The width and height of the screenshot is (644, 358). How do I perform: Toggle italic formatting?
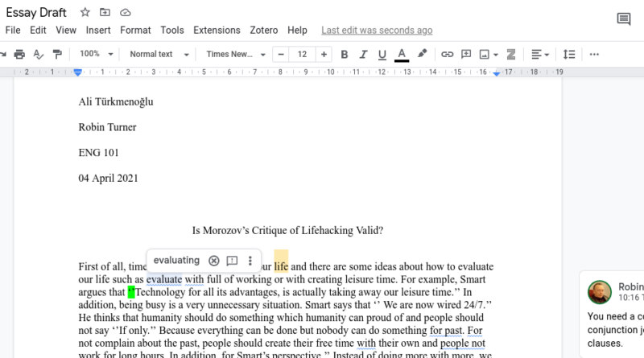(363, 54)
